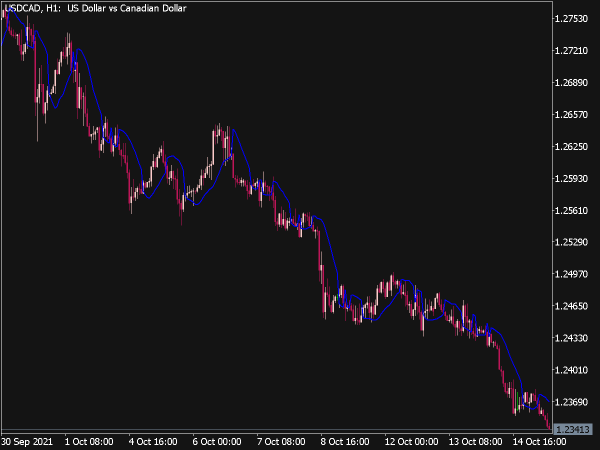600x450 pixels.
Task: Click the 6 Oct 00:00 time label
Action: click(217, 442)
